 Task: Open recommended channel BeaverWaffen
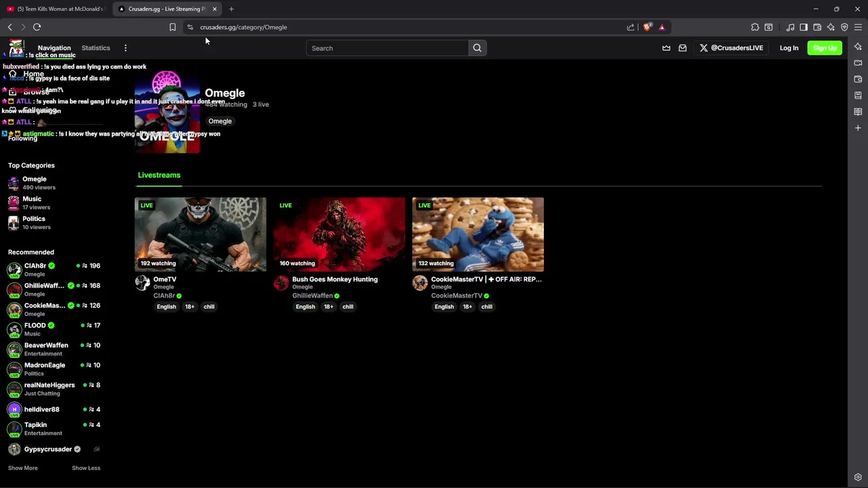54,349
